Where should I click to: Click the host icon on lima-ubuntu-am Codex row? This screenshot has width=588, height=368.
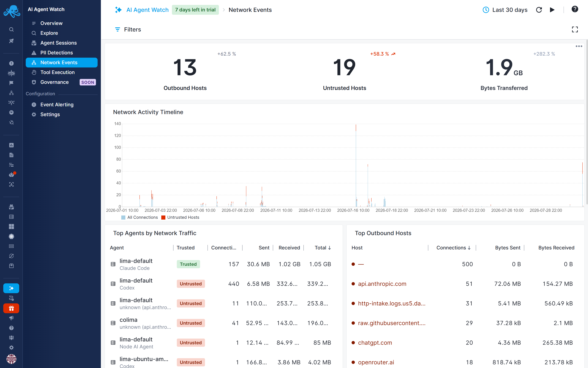(113, 362)
